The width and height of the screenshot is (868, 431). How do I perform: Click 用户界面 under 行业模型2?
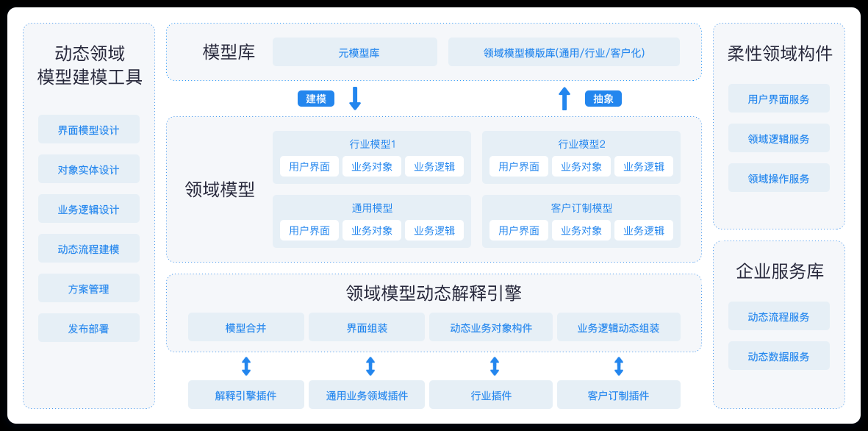[x=519, y=166]
